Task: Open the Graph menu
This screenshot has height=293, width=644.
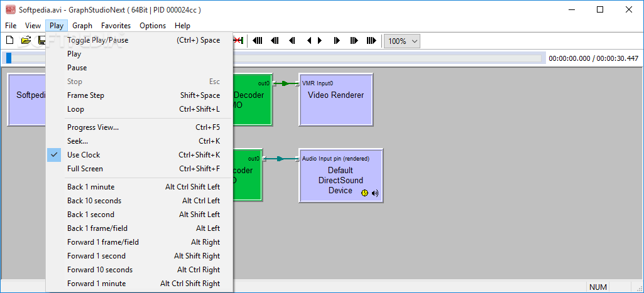Action: pos(82,26)
